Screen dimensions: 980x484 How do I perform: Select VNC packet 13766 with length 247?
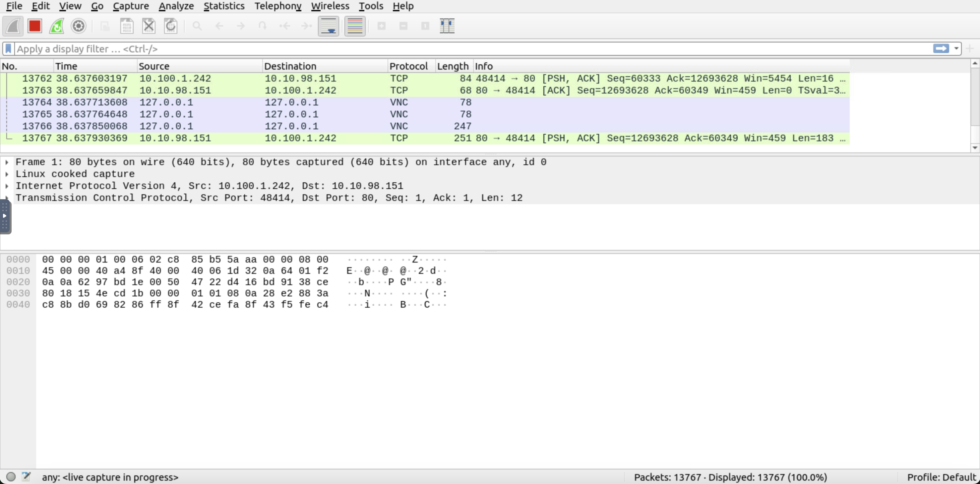425,126
